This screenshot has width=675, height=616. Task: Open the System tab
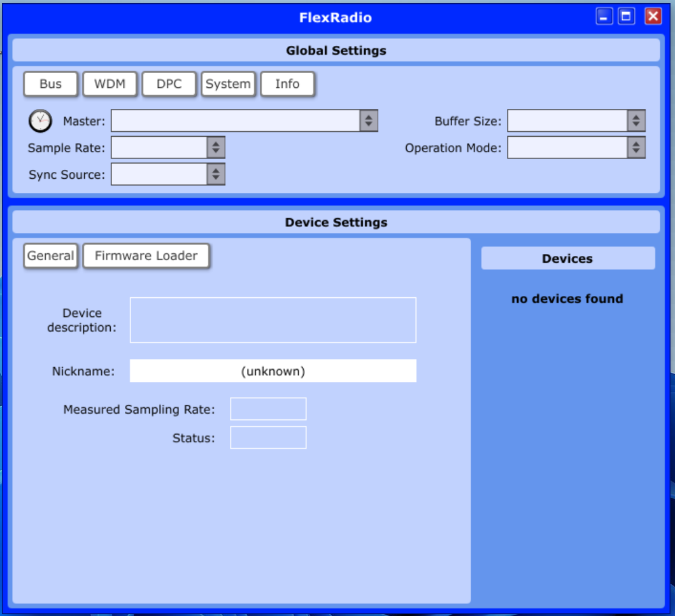[228, 84]
